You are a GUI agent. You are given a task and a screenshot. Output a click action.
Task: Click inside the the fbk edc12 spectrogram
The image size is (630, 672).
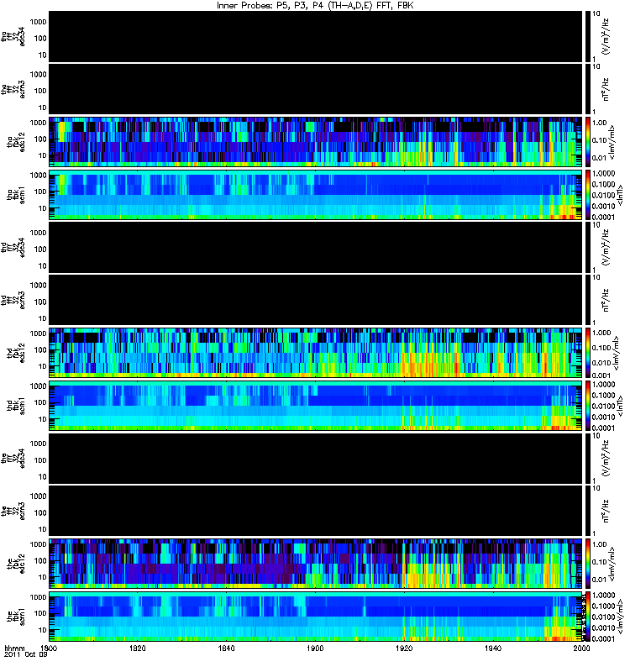pos(316,564)
